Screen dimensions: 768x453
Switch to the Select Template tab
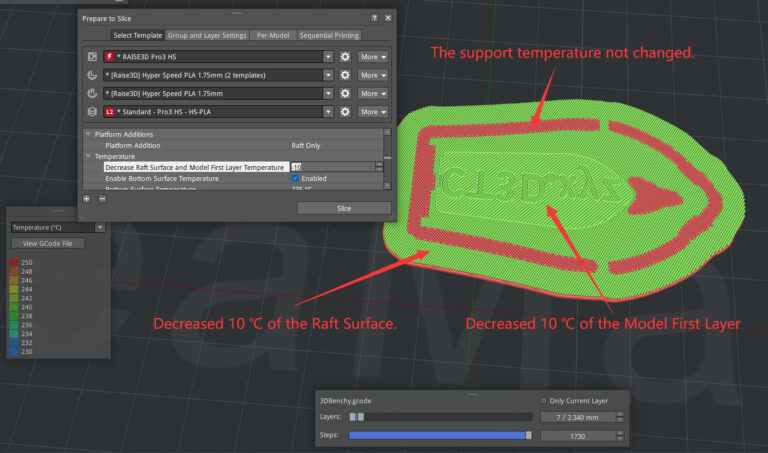137,35
